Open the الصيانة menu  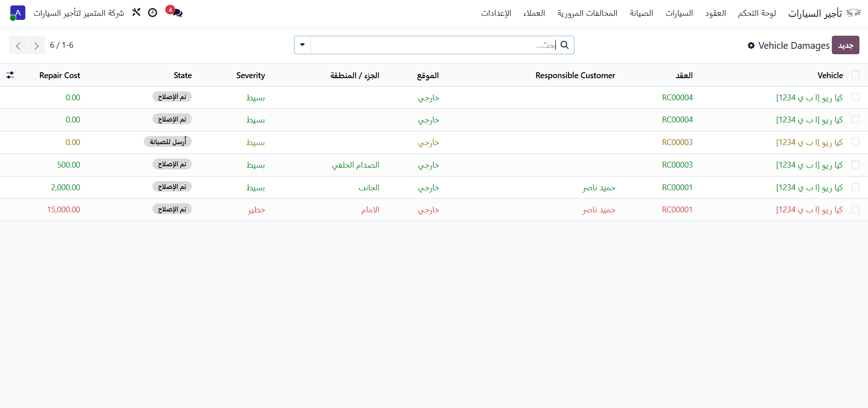click(641, 13)
